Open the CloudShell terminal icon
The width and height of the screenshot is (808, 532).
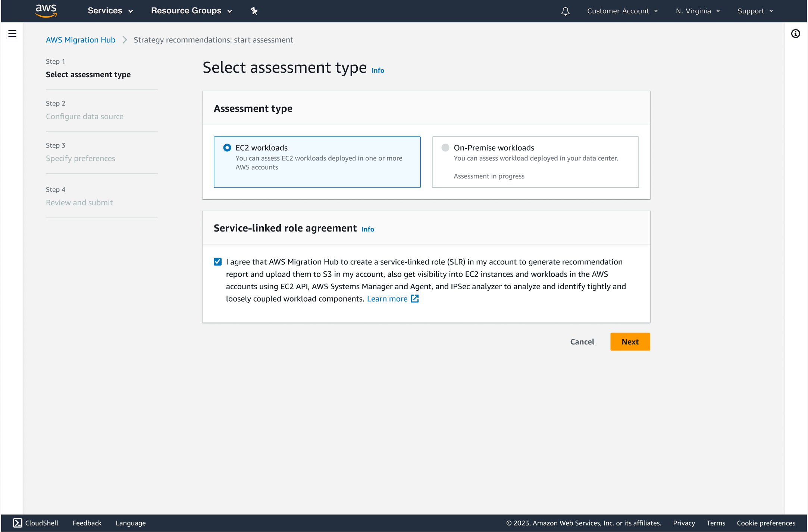[17, 523]
